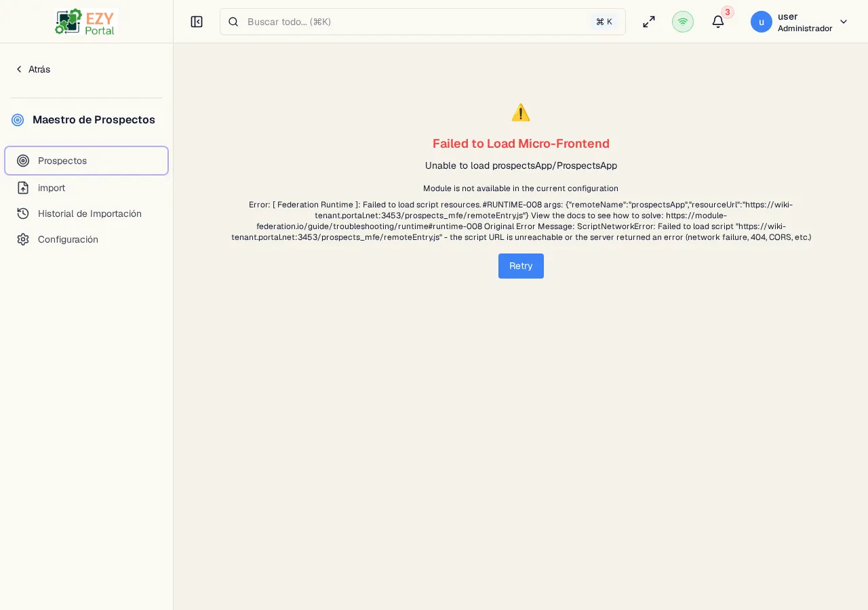Go back with the Atrás link

33,69
